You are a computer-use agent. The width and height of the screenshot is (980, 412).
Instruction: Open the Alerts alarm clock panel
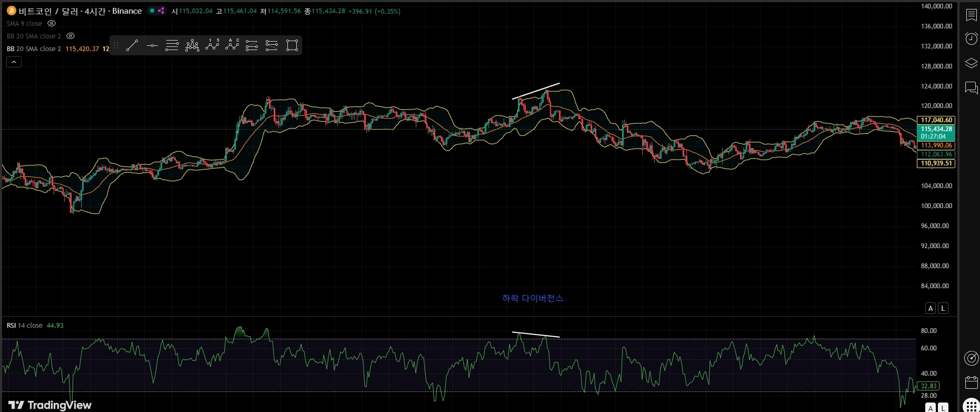point(971,38)
